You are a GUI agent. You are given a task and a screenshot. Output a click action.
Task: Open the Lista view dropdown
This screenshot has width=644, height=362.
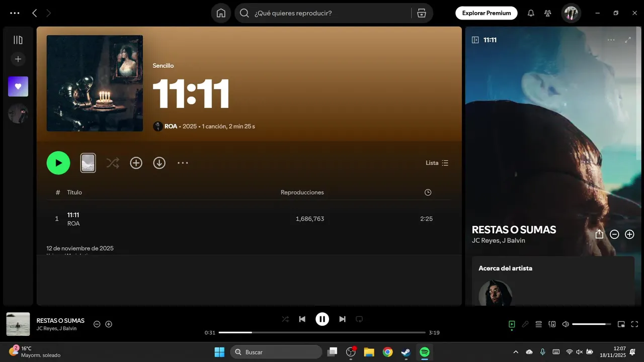tap(437, 163)
